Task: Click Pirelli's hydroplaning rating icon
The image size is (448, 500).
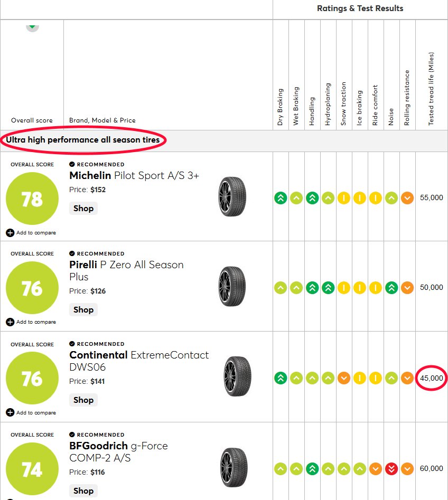Action: point(328,288)
